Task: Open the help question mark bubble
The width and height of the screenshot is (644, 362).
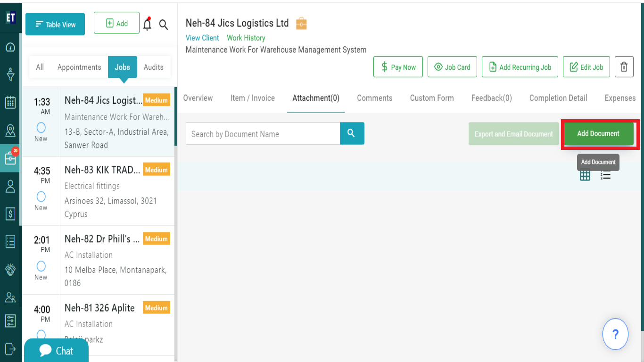Action: pos(615,334)
